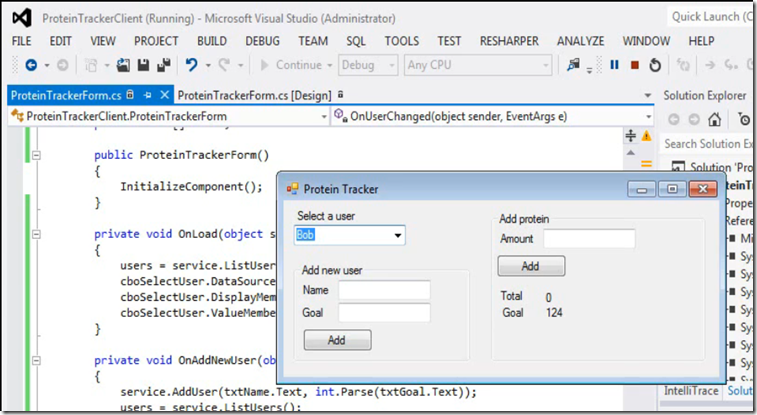Collapse the OnLoad method region

coord(36,234)
